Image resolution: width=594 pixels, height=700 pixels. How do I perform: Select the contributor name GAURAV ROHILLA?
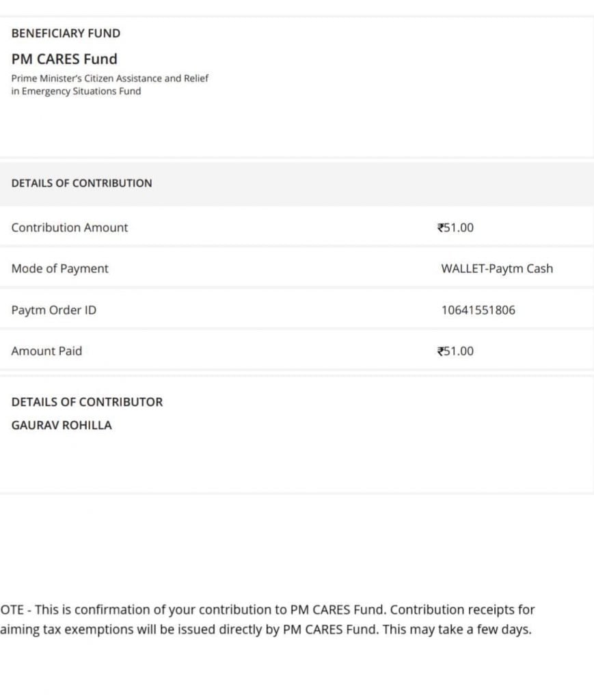pyautogui.click(x=62, y=425)
